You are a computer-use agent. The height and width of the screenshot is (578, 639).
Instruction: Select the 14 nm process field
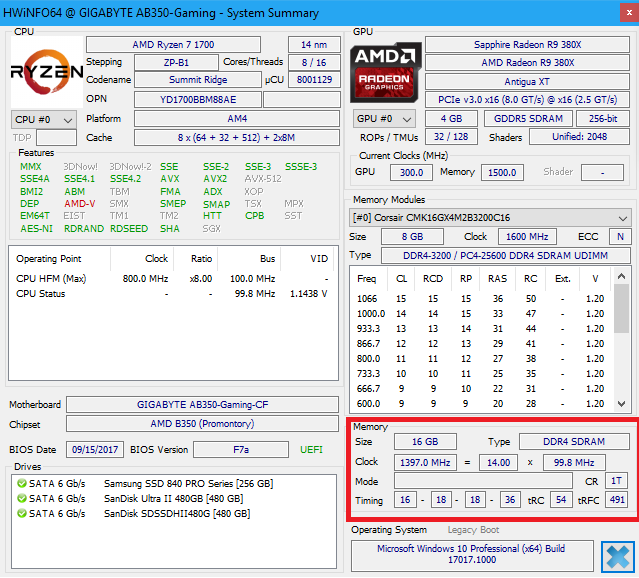(314, 45)
